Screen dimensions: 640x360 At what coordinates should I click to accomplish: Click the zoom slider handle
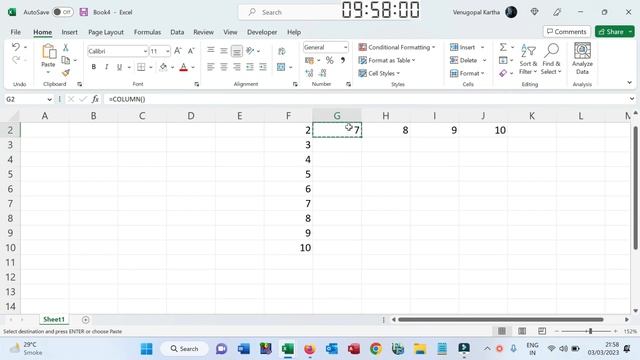590,331
